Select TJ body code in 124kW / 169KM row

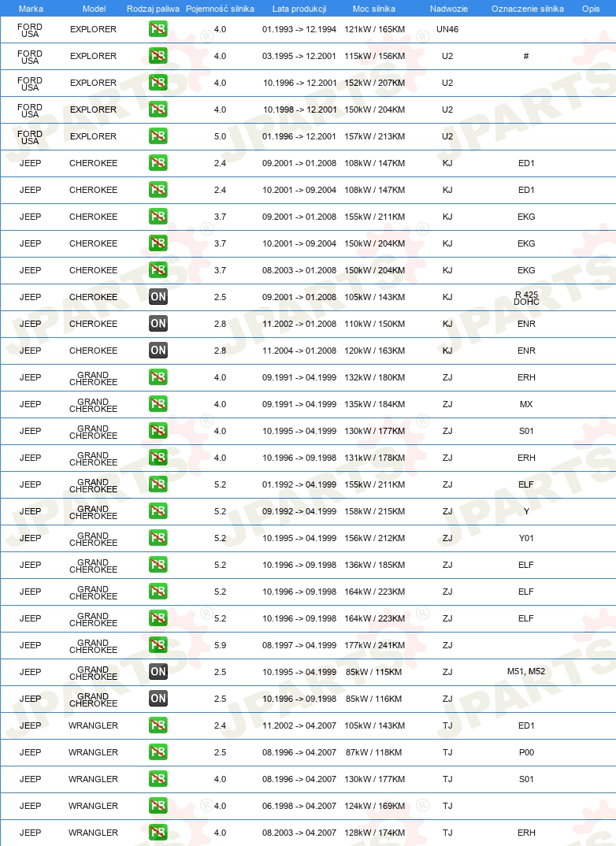(x=447, y=806)
